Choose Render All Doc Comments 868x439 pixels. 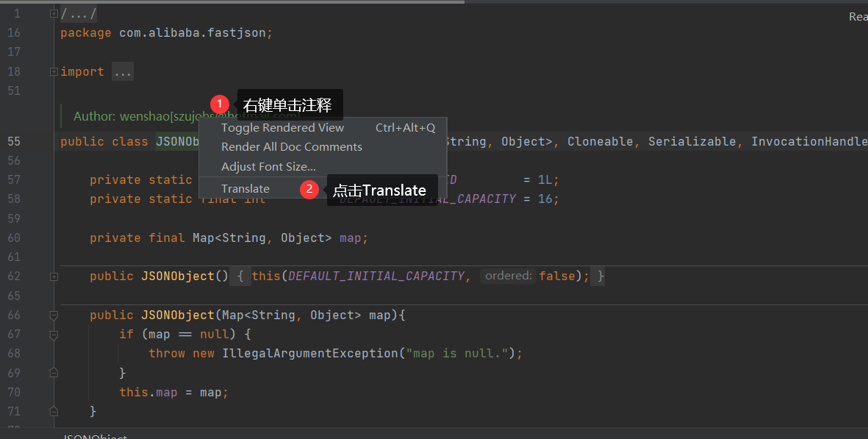[x=291, y=146]
